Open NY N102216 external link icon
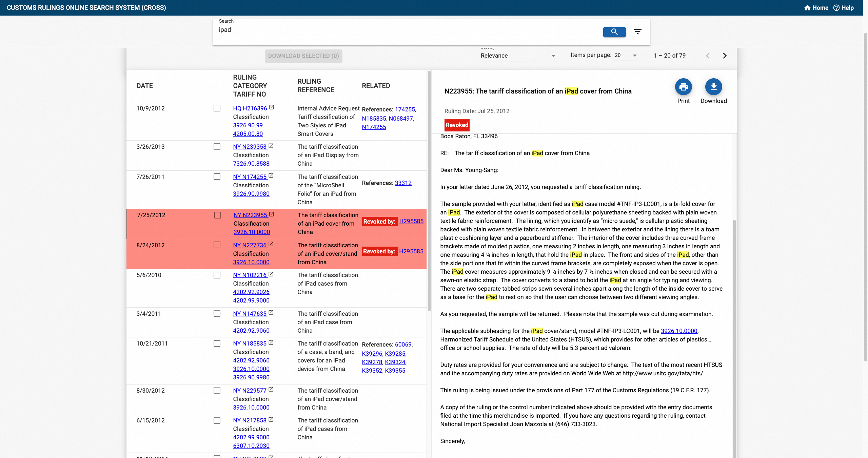 click(271, 274)
